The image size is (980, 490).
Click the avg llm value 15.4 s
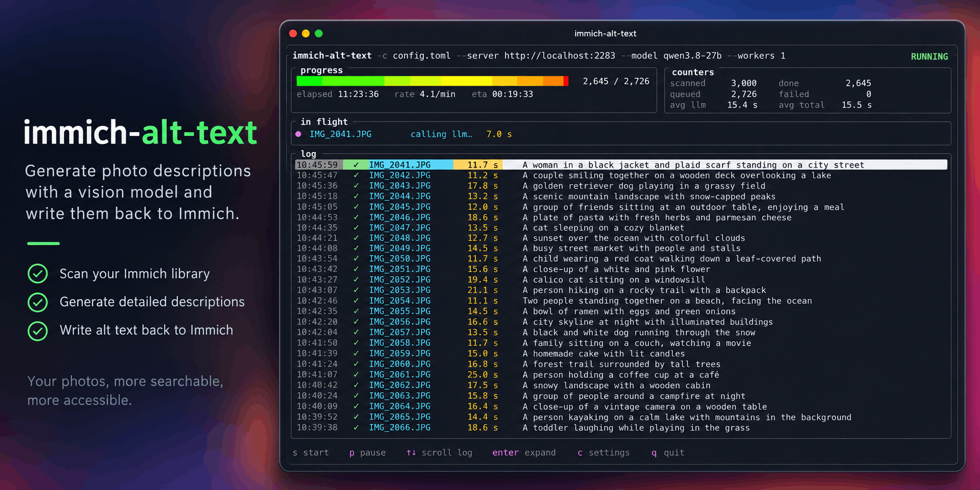(742, 105)
